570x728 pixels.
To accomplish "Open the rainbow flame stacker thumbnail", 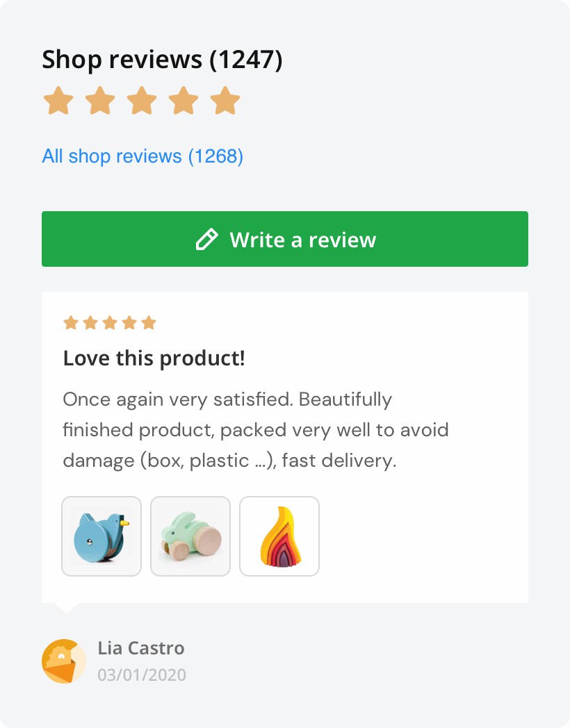I will coord(279,536).
